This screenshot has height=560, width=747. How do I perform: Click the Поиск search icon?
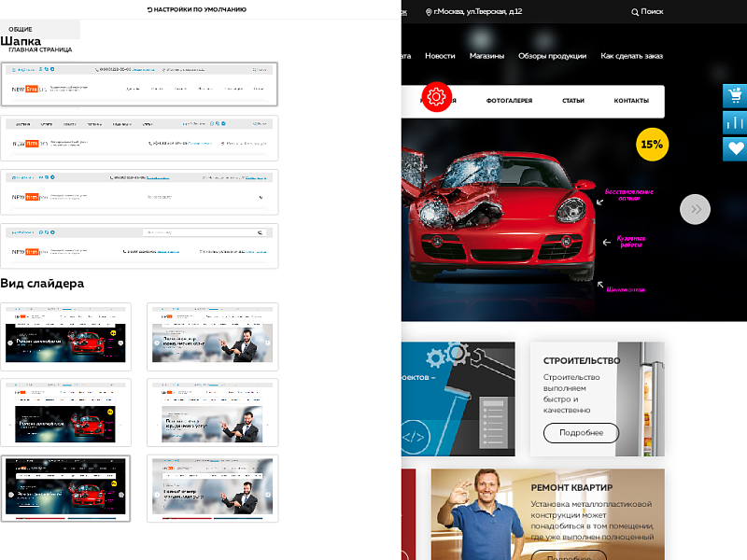tap(636, 12)
